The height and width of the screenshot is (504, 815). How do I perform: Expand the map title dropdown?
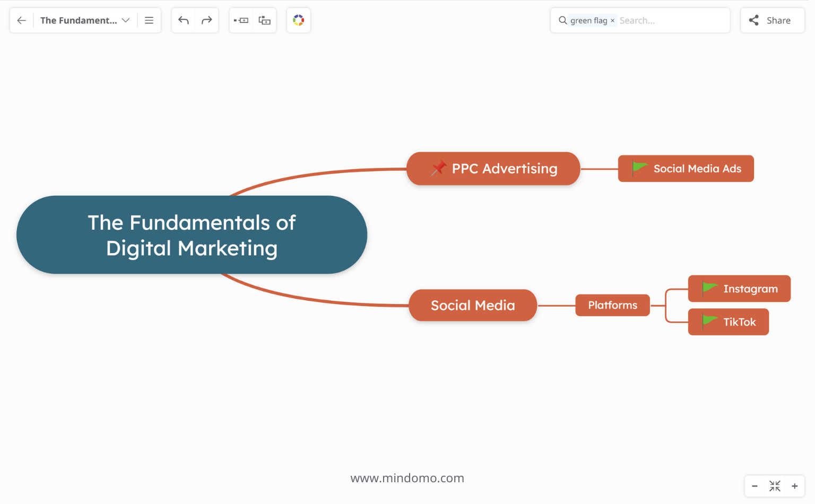(126, 21)
